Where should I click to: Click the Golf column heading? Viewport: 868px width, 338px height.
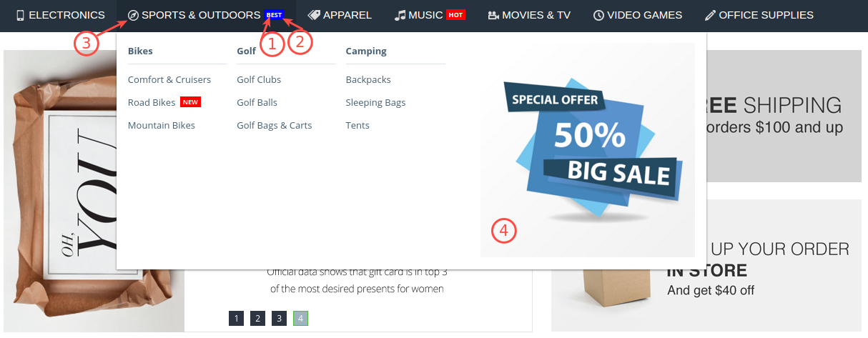click(247, 51)
